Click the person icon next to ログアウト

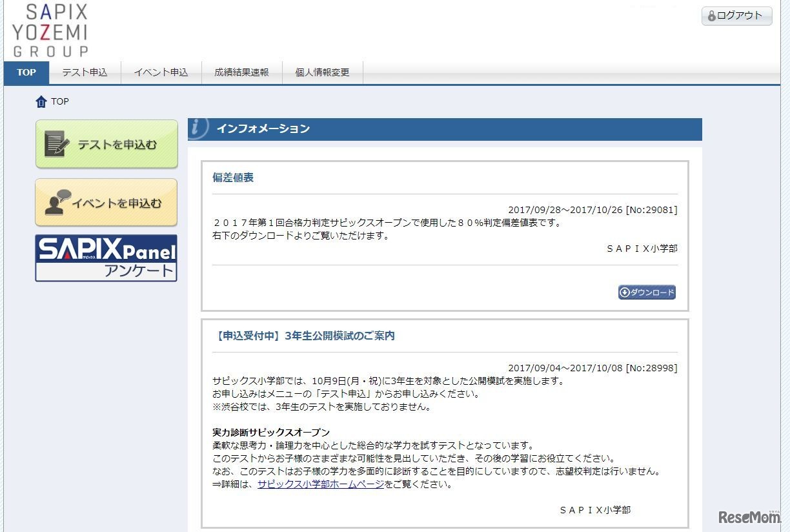coord(711,15)
